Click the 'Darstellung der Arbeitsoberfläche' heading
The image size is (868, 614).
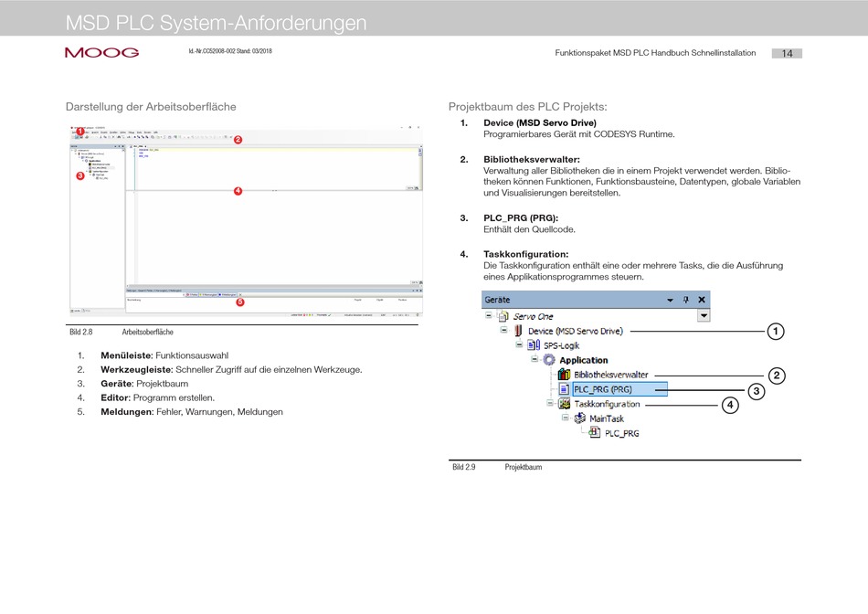(x=151, y=107)
